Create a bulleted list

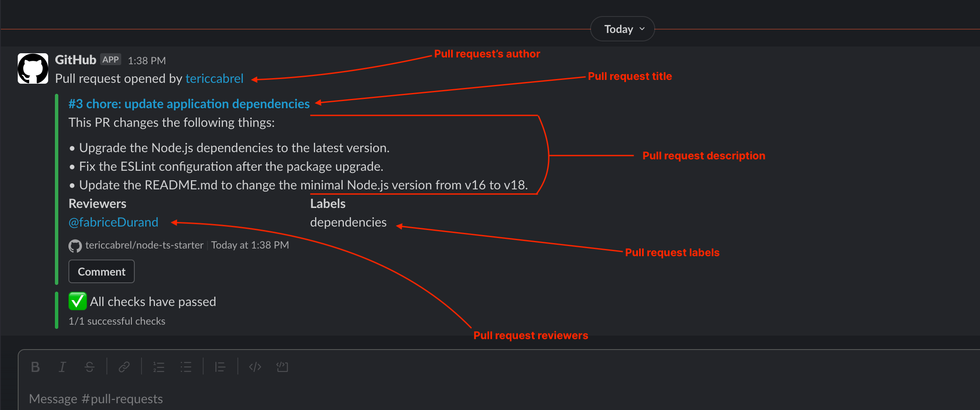click(186, 367)
